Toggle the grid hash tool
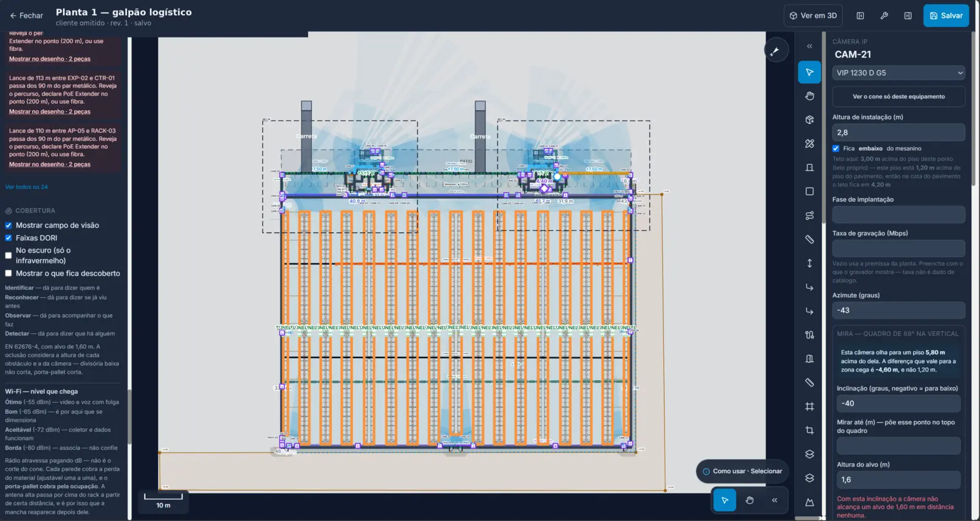980x521 pixels. [809, 406]
